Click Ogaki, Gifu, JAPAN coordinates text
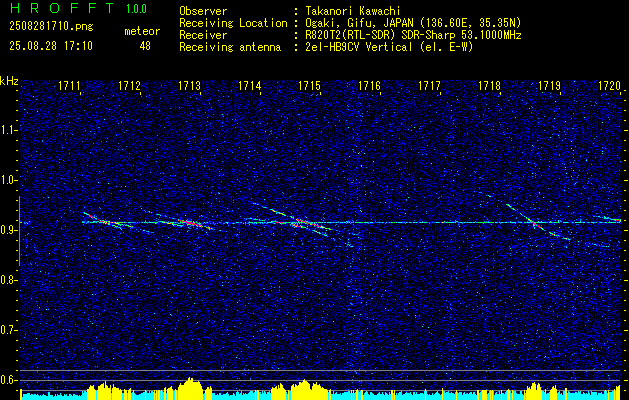The image size is (629, 400). click(x=413, y=23)
